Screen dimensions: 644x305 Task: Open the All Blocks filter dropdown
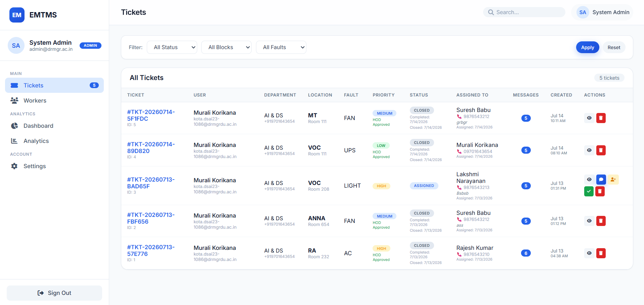pos(226,47)
